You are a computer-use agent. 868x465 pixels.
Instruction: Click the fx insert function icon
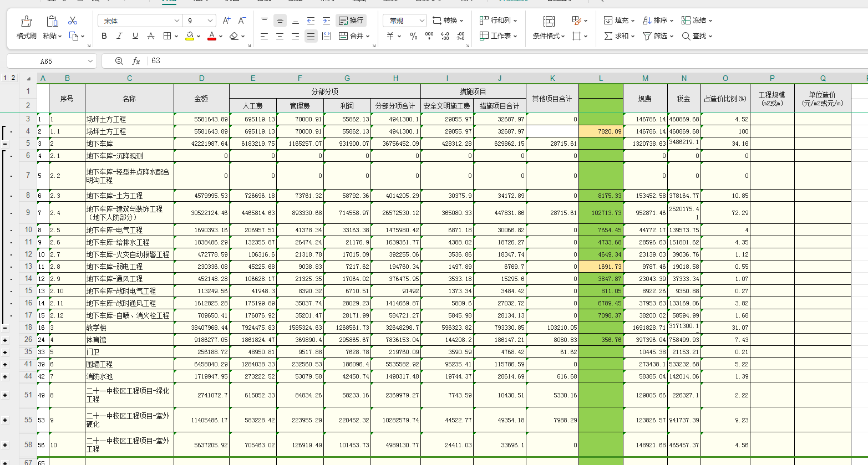click(x=136, y=61)
